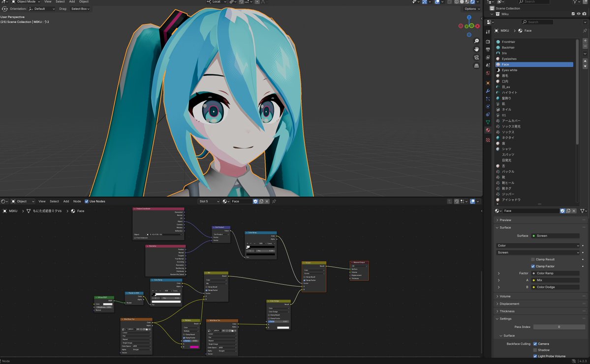
Task: Open the viewport View menu
Action: click(48, 2)
